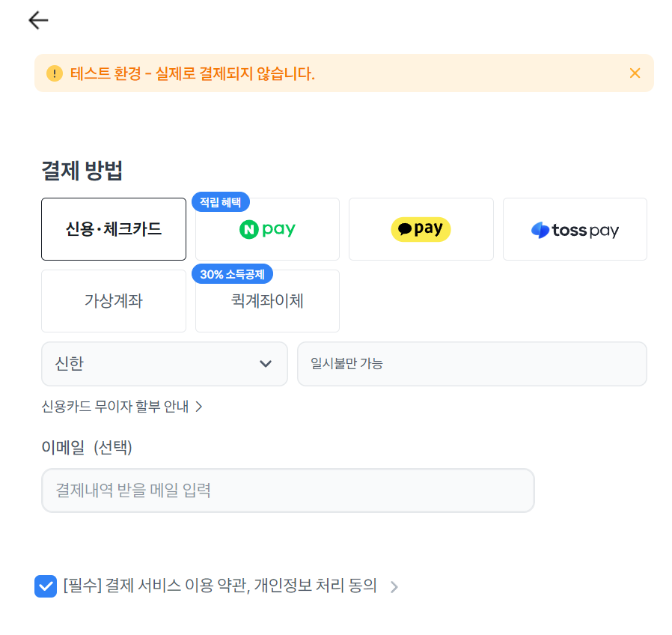Open the 신한 card company dropdown
672x635 pixels.
[x=164, y=364]
